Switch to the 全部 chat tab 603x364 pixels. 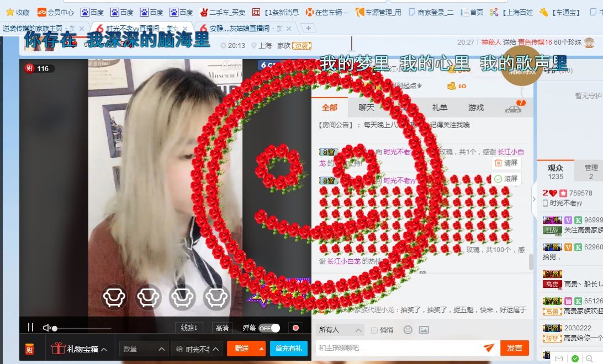pos(330,108)
